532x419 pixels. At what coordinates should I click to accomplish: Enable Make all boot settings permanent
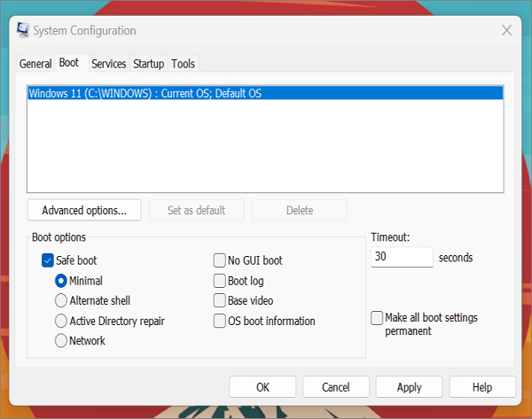pos(377,318)
